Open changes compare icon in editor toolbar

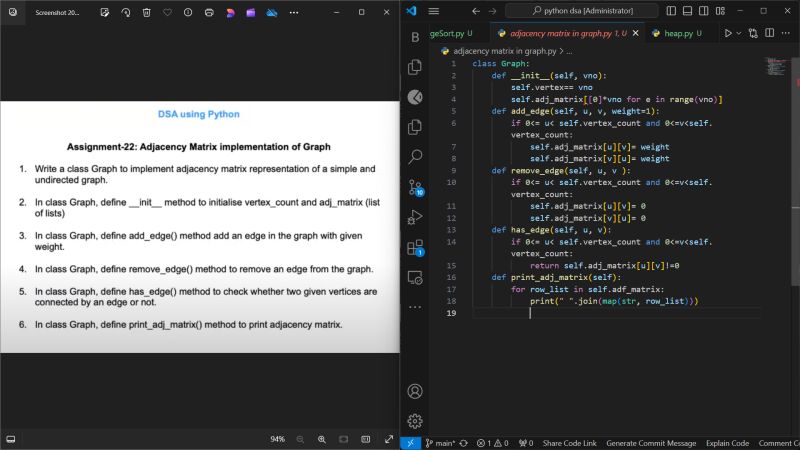point(753,33)
